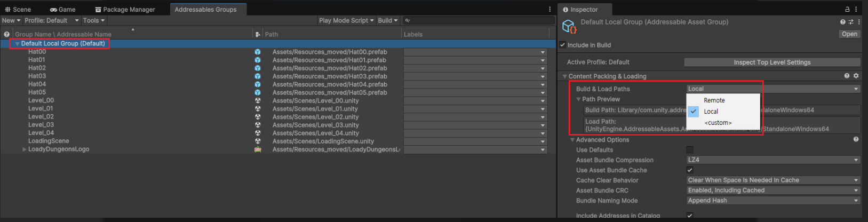
Task: Click the Open button in Inspector
Action: (x=849, y=34)
